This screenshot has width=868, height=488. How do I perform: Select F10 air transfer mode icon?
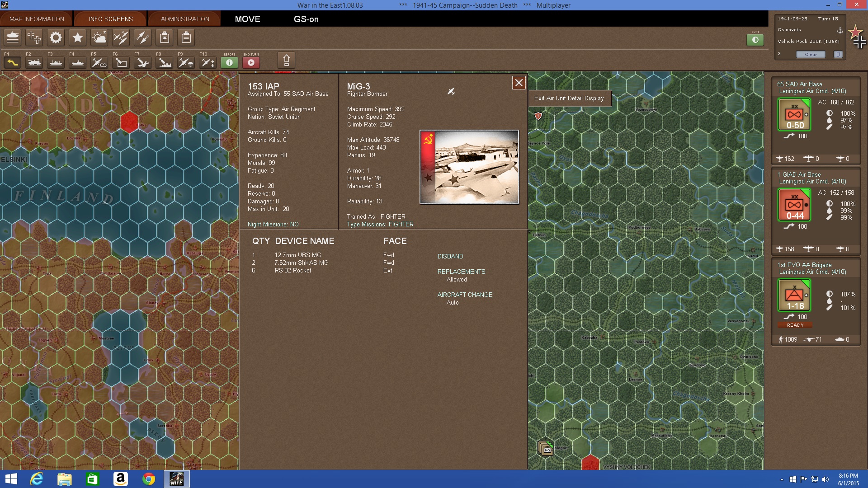pyautogui.click(x=208, y=63)
